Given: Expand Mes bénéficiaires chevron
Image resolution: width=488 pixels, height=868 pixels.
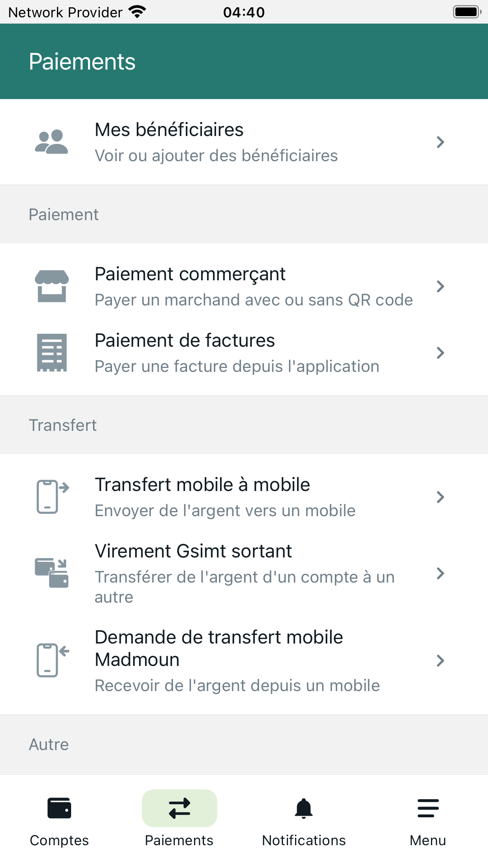Looking at the screenshot, I should click(440, 142).
